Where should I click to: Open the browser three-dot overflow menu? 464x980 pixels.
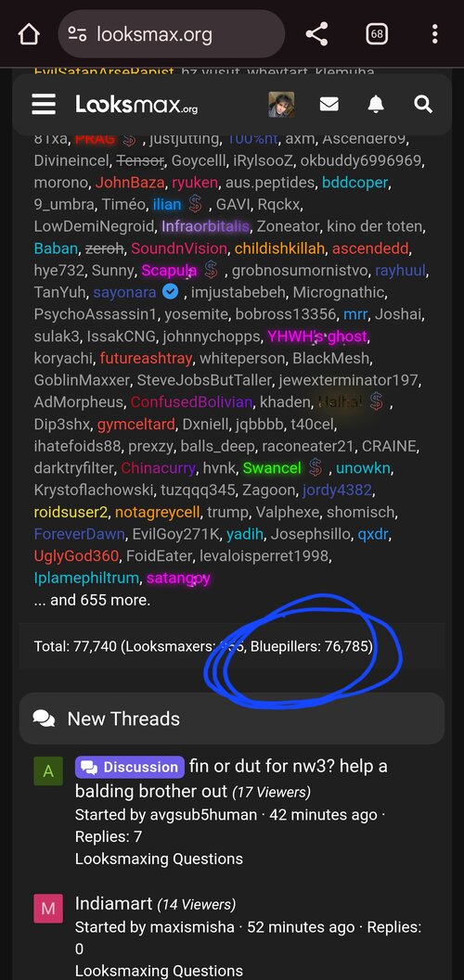point(434,34)
